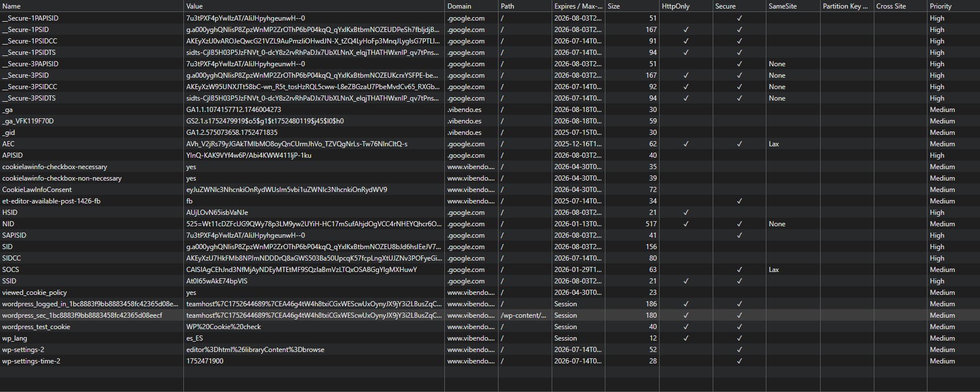The image size is (980, 392).
Task: Select the APISID cookie name
Action: click(x=13, y=155)
